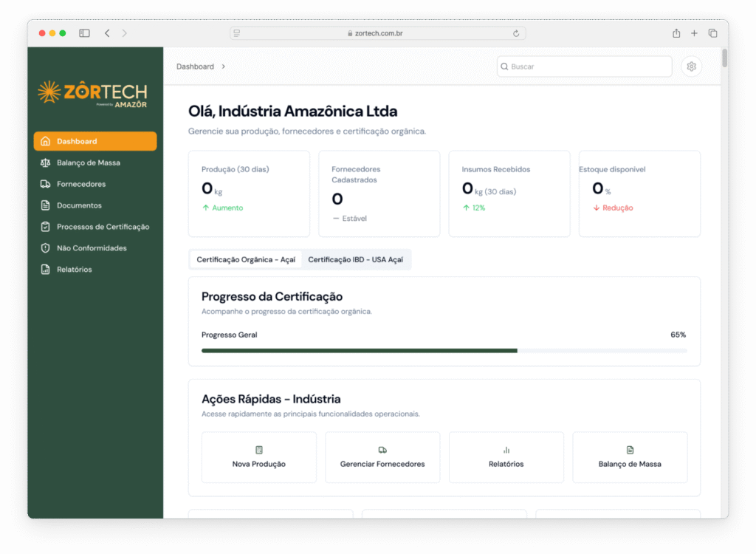
Task: Click the Balanço de Massa scale icon
Action: click(x=45, y=163)
